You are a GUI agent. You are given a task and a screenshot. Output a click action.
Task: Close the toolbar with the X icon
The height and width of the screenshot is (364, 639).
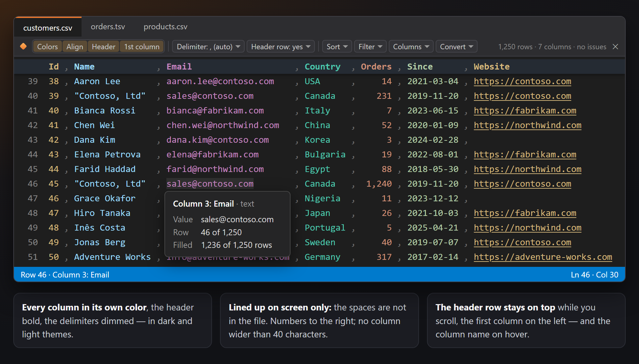[x=615, y=47]
